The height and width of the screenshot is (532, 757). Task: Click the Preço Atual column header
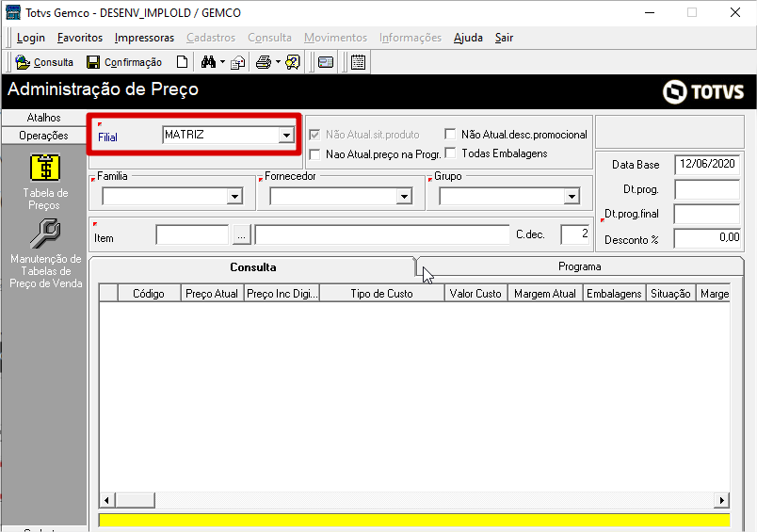212,294
